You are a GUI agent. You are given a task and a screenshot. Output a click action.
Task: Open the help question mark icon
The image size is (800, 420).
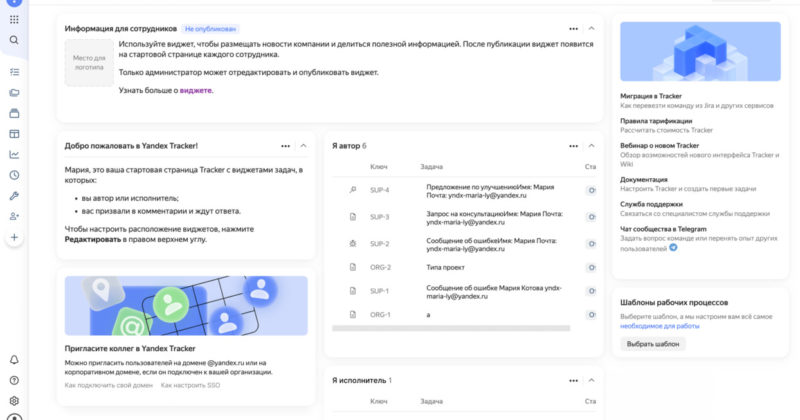(14, 380)
